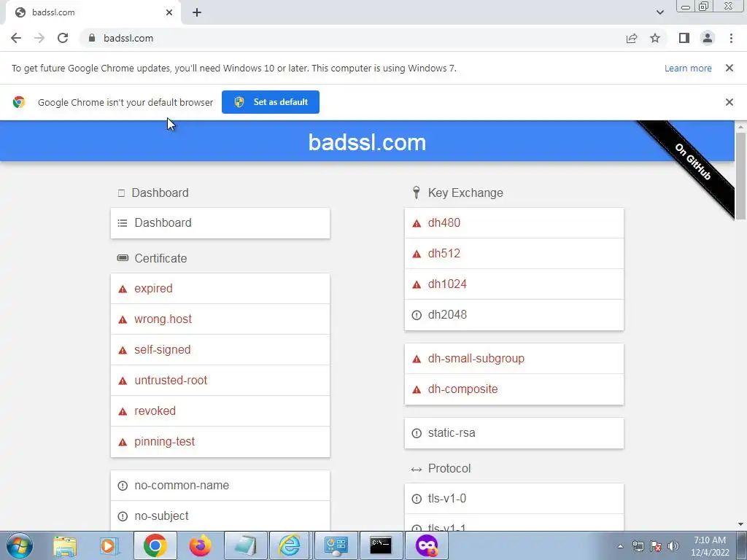Open the pinning-test link

click(220, 441)
